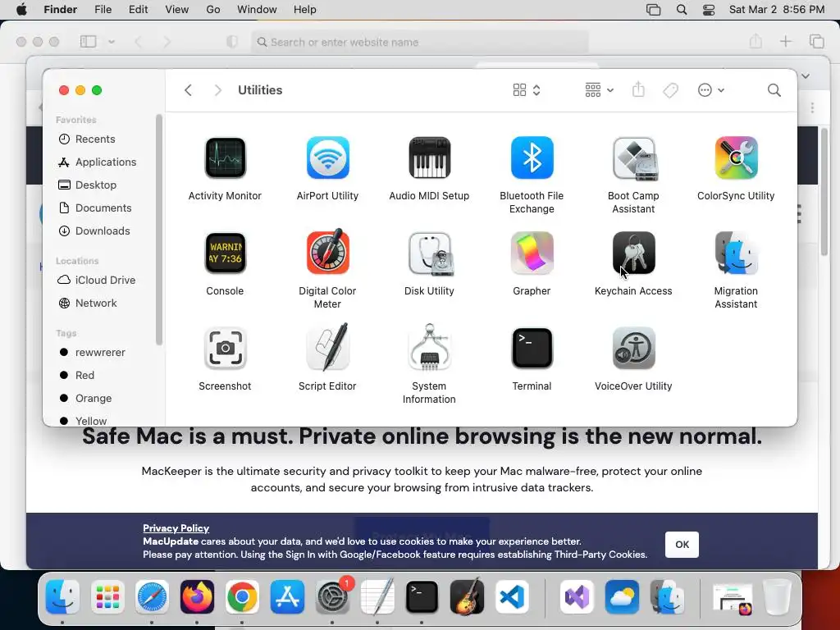Open Firefox from the Dock
The image size is (840, 630).
coord(197,597)
